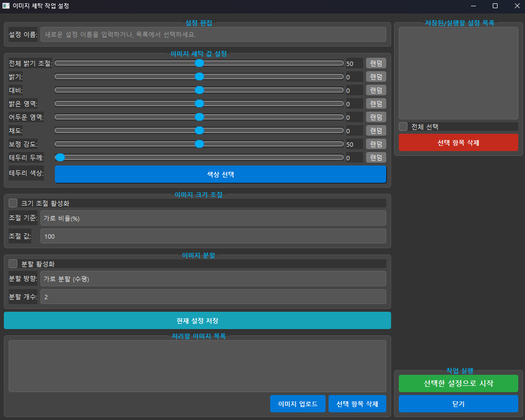Screen dimensions: 525x420
Task: Randomize the 테두리 두께 value
Action: click(376, 157)
